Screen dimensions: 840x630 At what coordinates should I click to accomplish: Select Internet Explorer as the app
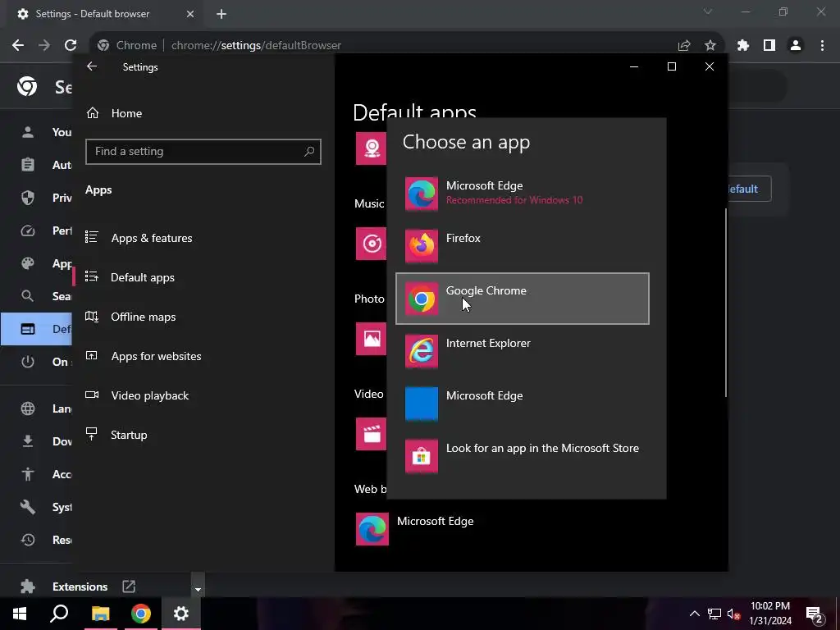pyautogui.click(x=523, y=351)
